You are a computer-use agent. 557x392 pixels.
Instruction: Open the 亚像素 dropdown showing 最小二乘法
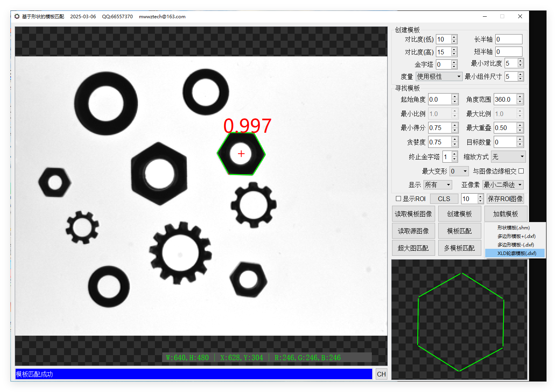pyautogui.click(x=503, y=185)
